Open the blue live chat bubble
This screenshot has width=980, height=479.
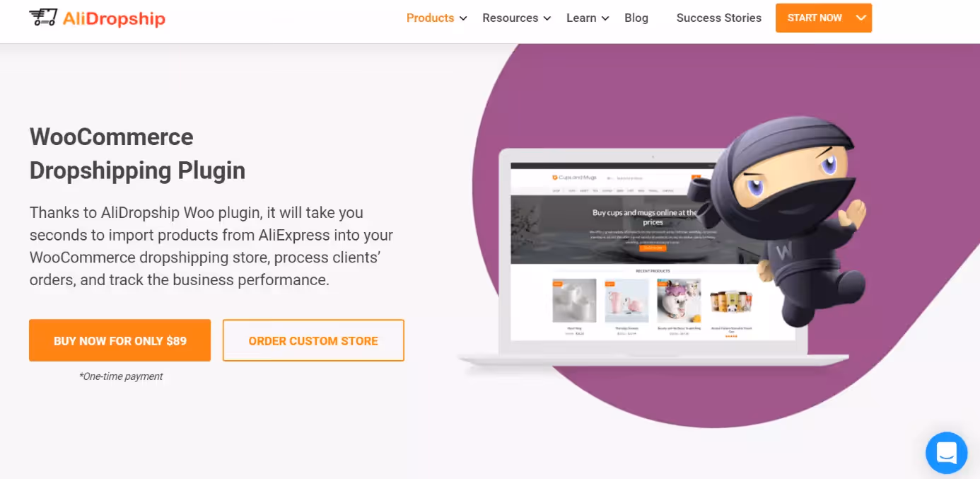[946, 453]
